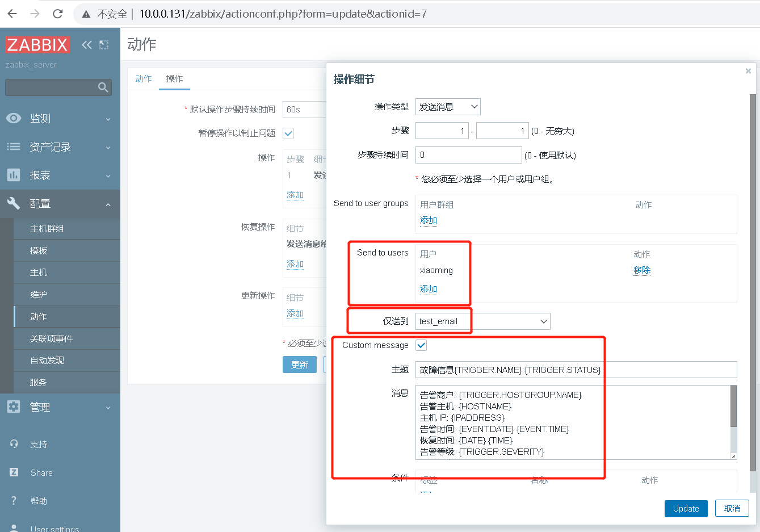
Task: Click the chart icon for 报表
Action: pos(14,175)
